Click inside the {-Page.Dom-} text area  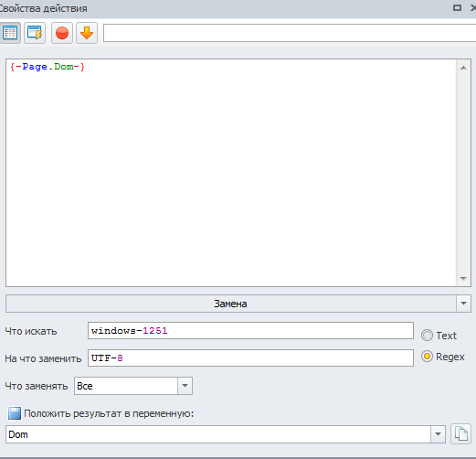[231, 173]
